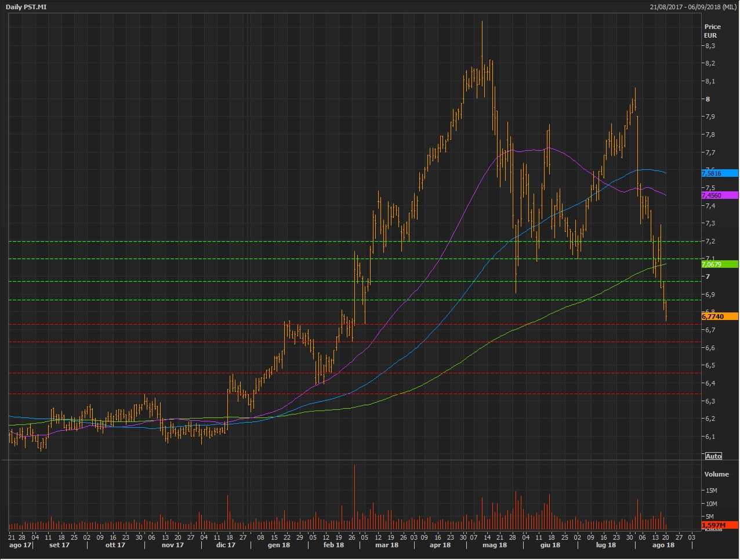Image resolution: width=740 pixels, height=560 pixels.
Task: Click the 6,1 level on price axis
Action: [710, 437]
